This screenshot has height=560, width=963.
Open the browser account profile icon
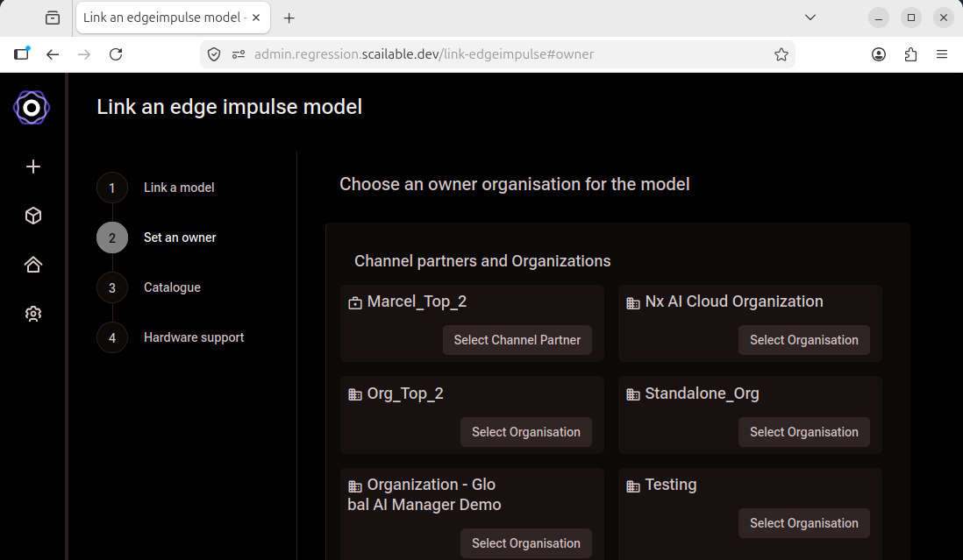coord(879,54)
